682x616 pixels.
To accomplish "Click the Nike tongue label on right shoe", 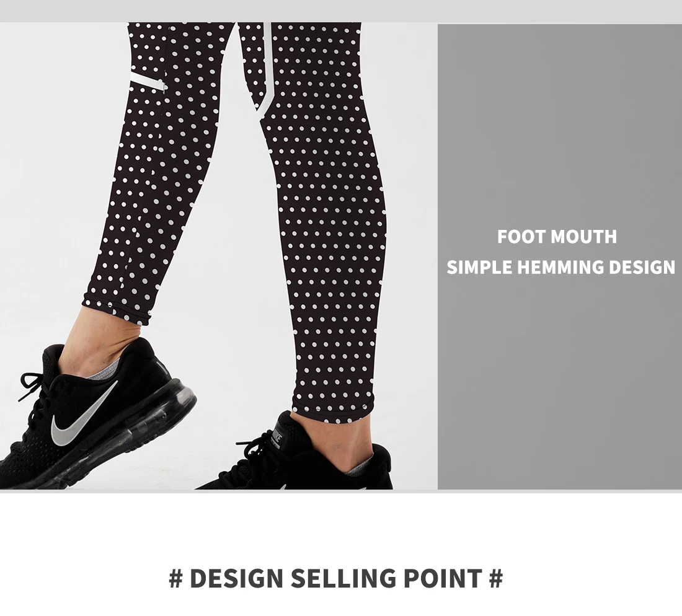I will [x=277, y=438].
